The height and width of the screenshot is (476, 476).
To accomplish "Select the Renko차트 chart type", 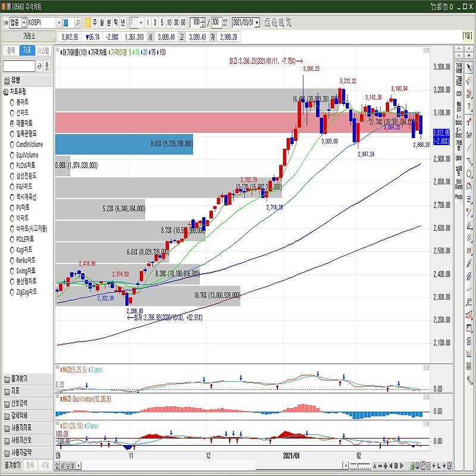I will click(x=23, y=260).
